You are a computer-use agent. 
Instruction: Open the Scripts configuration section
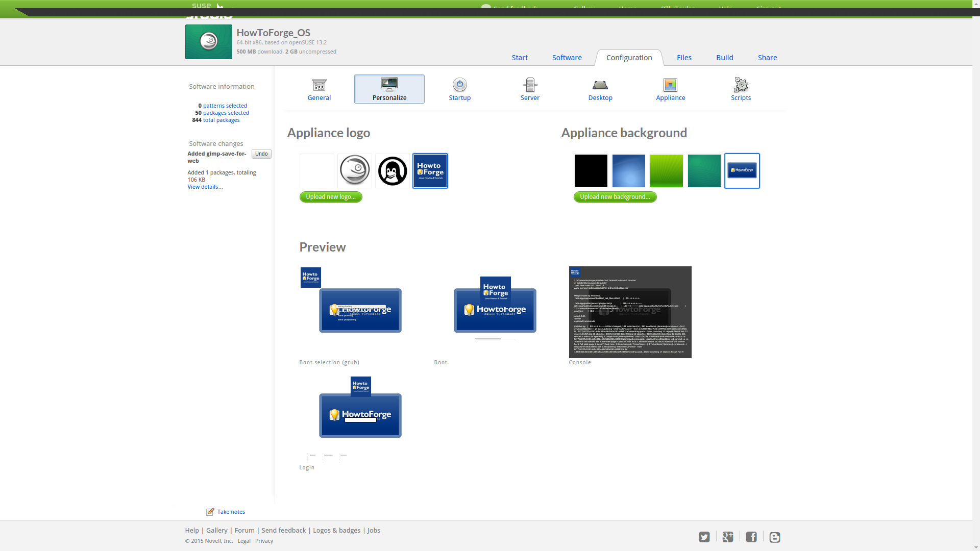click(741, 89)
